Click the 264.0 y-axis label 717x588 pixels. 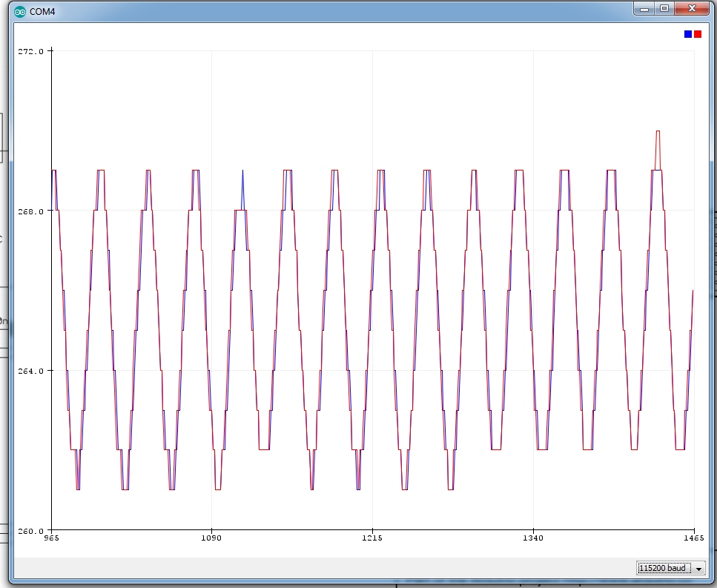pos(30,371)
